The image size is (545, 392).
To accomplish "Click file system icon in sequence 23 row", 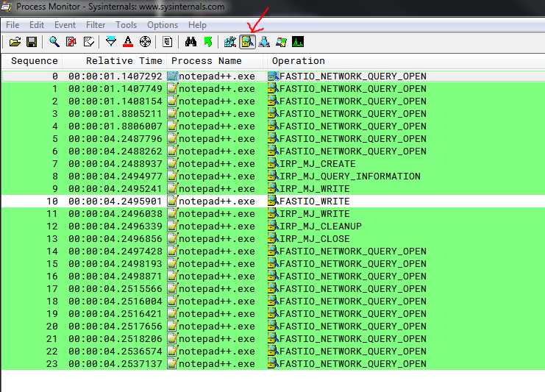I will point(274,364).
